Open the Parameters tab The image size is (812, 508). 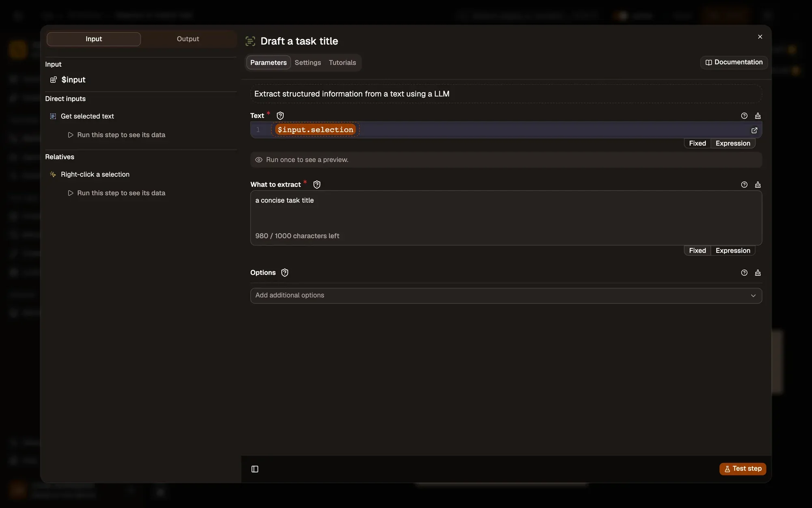(x=268, y=63)
